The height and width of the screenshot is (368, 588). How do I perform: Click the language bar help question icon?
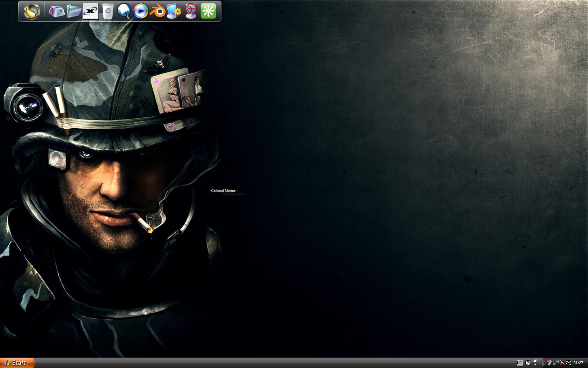(x=528, y=363)
